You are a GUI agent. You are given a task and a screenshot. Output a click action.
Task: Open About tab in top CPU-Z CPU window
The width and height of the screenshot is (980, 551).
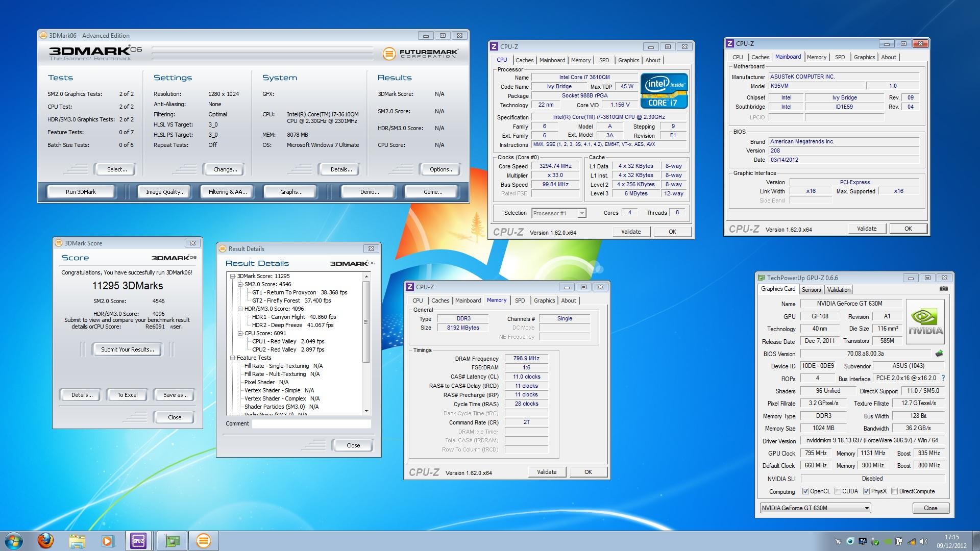click(653, 60)
